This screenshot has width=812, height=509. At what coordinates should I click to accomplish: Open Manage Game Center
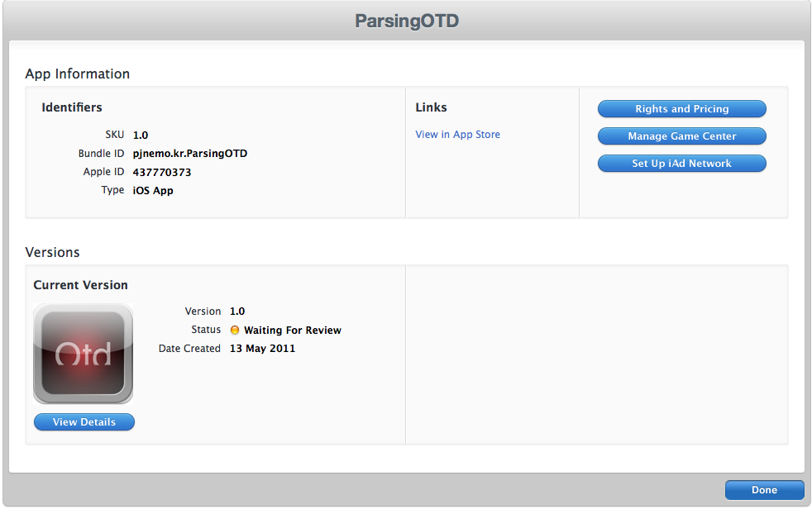point(682,136)
